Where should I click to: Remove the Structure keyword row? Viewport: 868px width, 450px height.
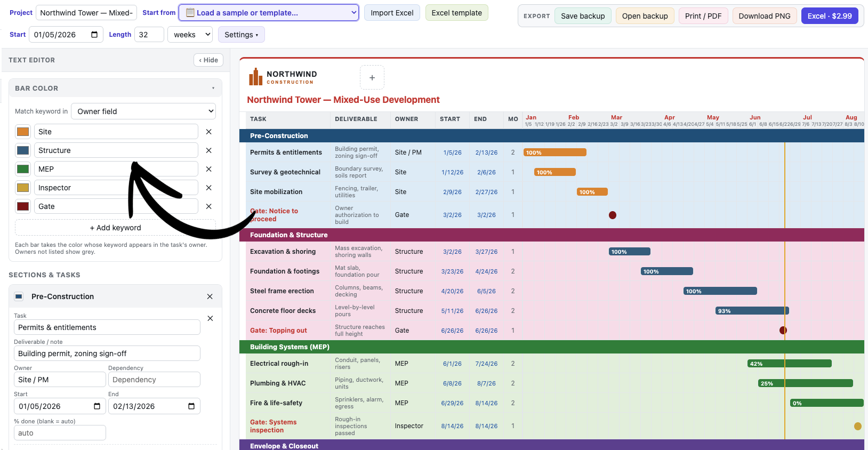(209, 150)
